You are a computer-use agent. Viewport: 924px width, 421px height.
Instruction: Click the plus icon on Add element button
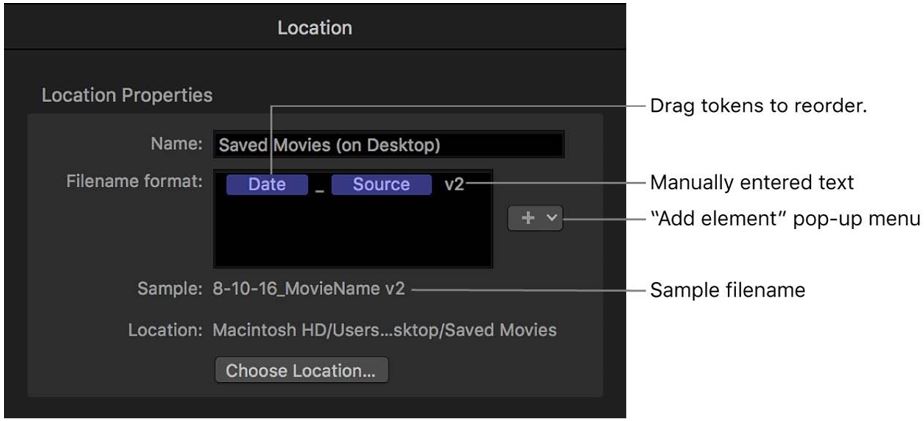click(527, 219)
